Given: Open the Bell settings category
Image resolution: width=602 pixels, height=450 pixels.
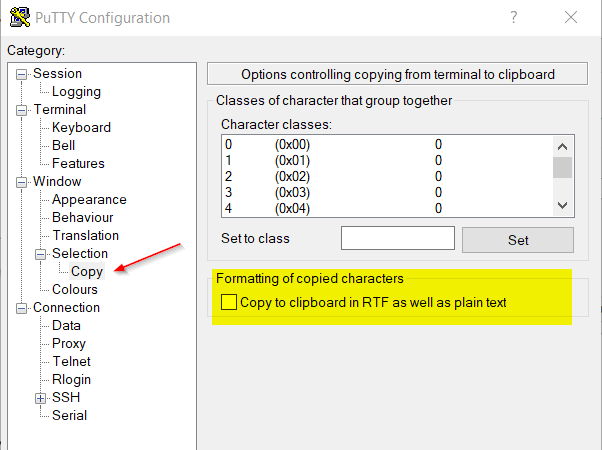Looking at the screenshot, I should point(63,146).
